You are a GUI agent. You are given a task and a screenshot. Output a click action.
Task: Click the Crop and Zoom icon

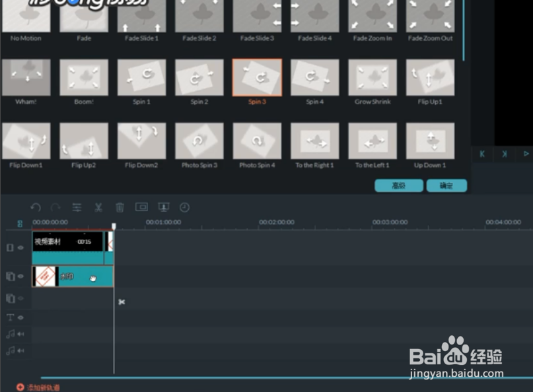click(141, 207)
